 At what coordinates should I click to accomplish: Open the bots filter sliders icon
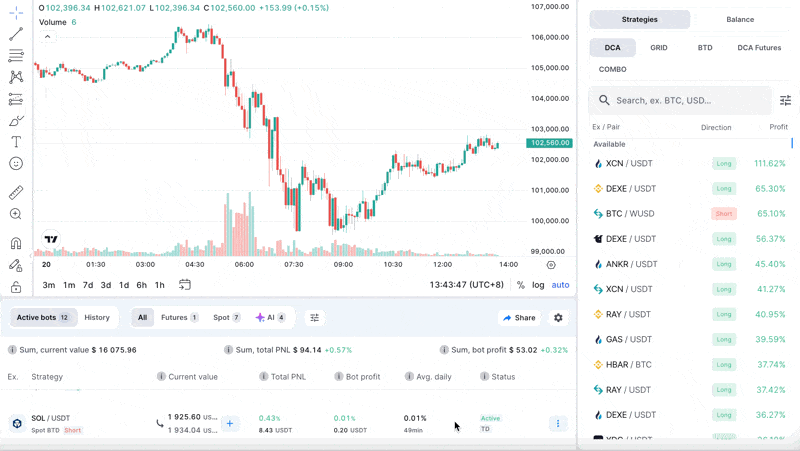pos(314,318)
